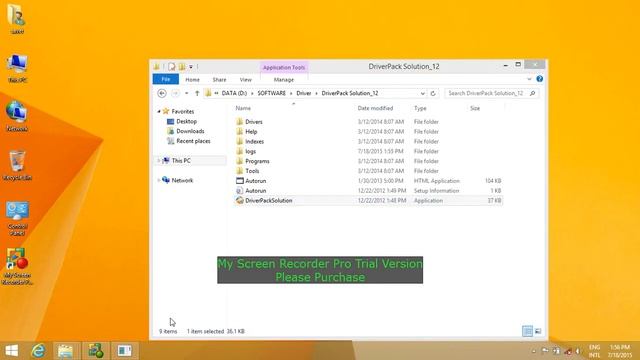Image resolution: width=640 pixels, height=360 pixels.
Task: Click File Explorer in the taskbar
Action: tap(65, 351)
